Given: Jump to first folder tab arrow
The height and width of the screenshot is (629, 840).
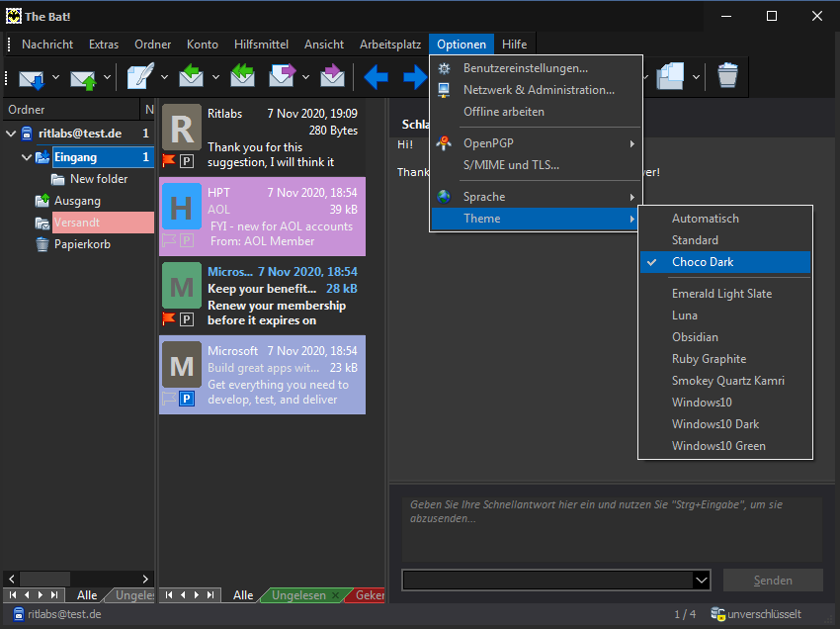Looking at the screenshot, I should pos(13,594).
